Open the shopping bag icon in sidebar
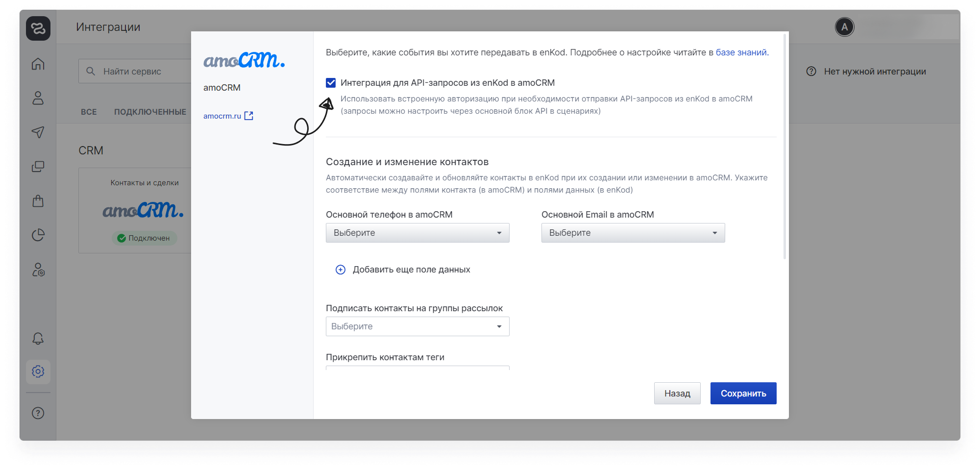Screen dimensions: 980x470 pos(38,201)
